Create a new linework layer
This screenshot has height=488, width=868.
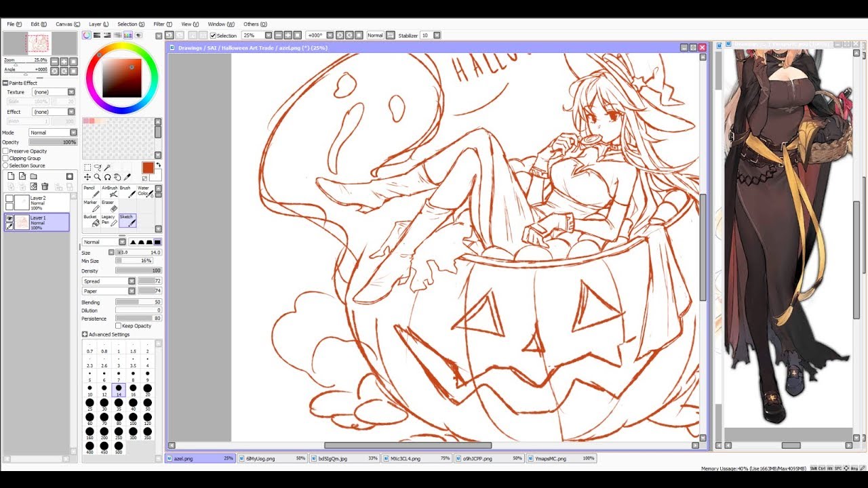pos(22,176)
